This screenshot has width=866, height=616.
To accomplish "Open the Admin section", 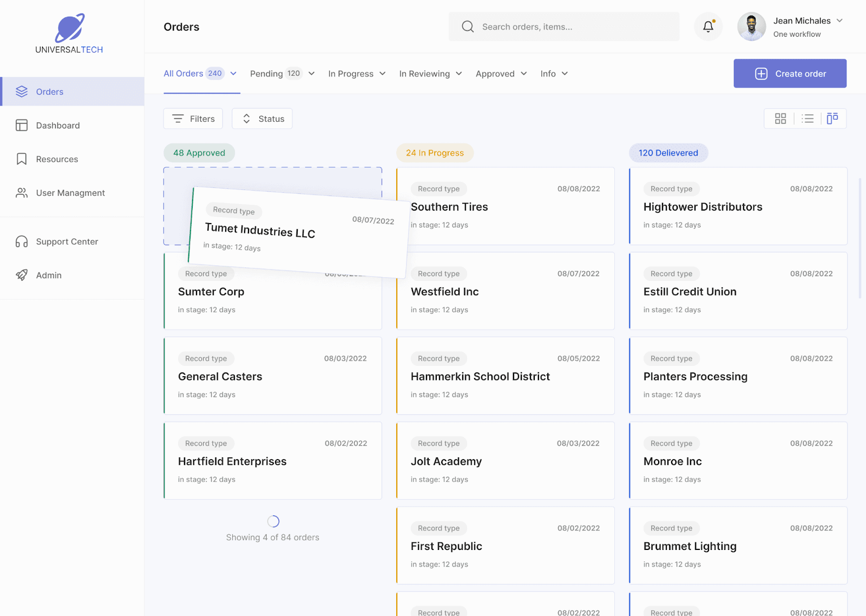I will (72, 275).
